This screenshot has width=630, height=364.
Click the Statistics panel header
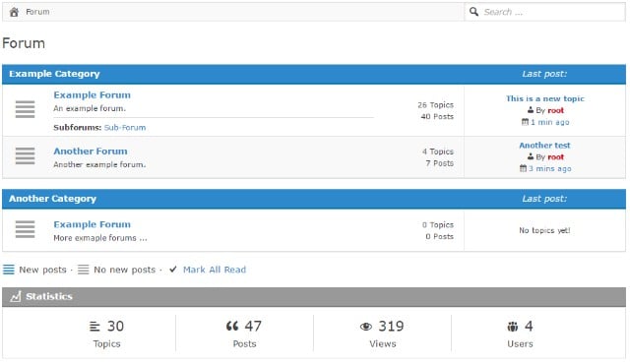(x=314, y=296)
